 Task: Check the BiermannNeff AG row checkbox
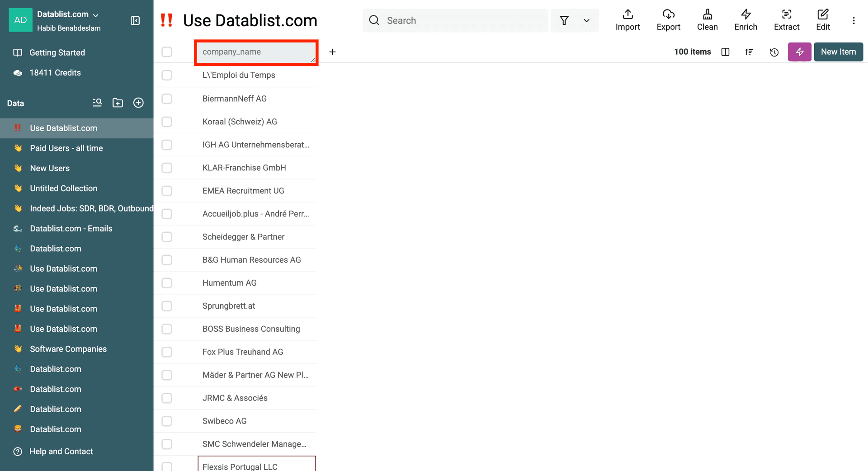(x=167, y=99)
